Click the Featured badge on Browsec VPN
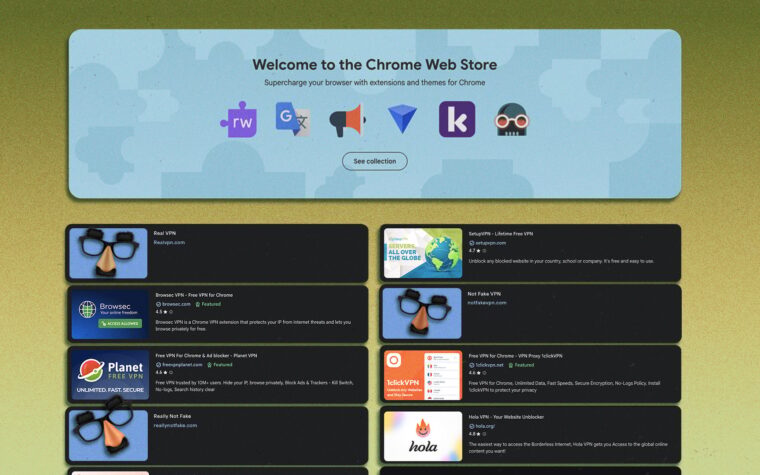 point(208,304)
